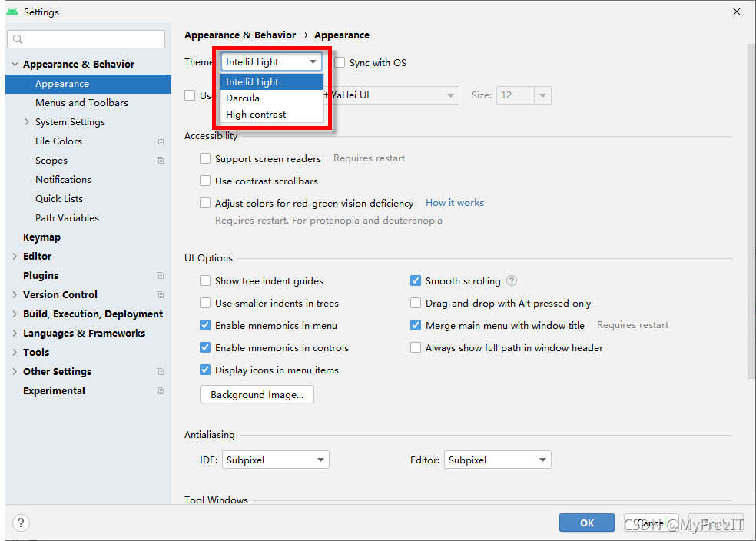This screenshot has width=756, height=541.
Task: Click Smooth scrolling help icon
Action: [512, 280]
